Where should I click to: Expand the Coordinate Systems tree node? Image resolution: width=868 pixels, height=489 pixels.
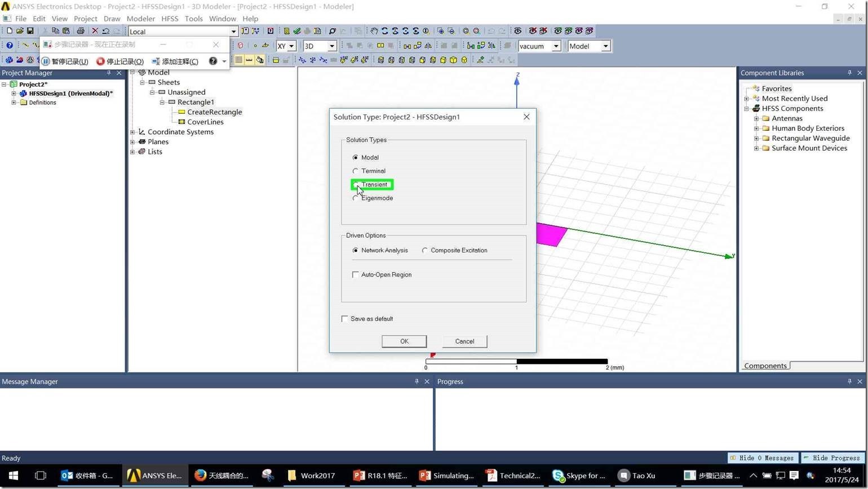pos(132,132)
